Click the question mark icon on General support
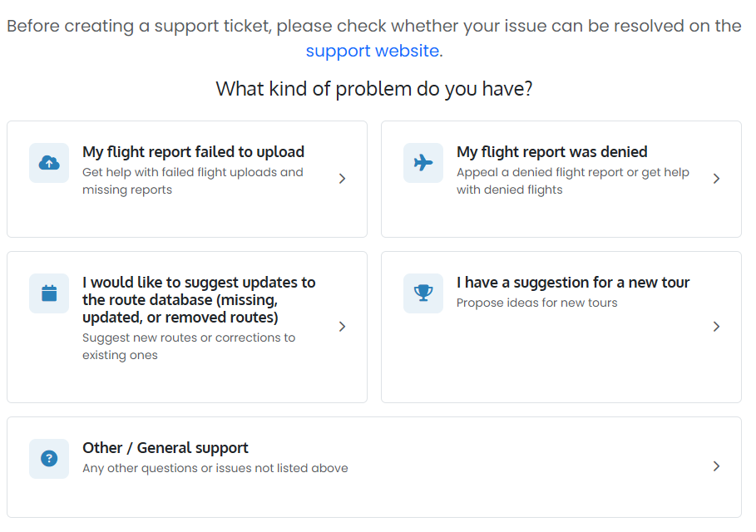The width and height of the screenshot is (756, 532). point(48,458)
